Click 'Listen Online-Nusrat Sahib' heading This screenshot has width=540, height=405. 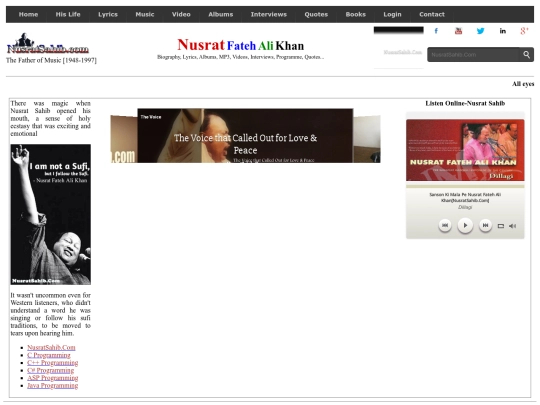465,103
